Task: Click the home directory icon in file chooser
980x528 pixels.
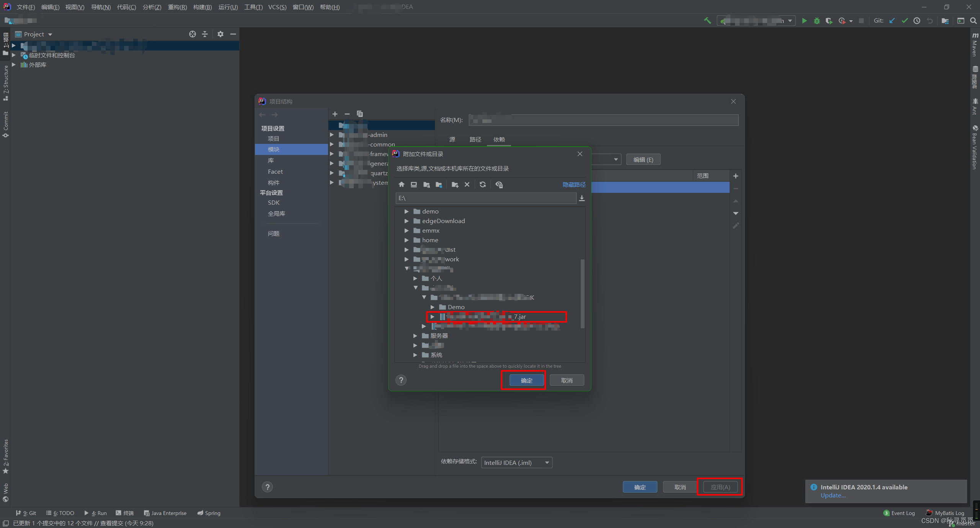Action: click(x=401, y=184)
